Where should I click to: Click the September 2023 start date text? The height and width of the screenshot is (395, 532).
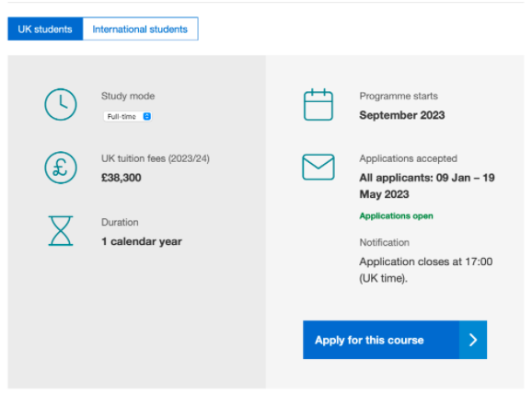[x=402, y=115]
